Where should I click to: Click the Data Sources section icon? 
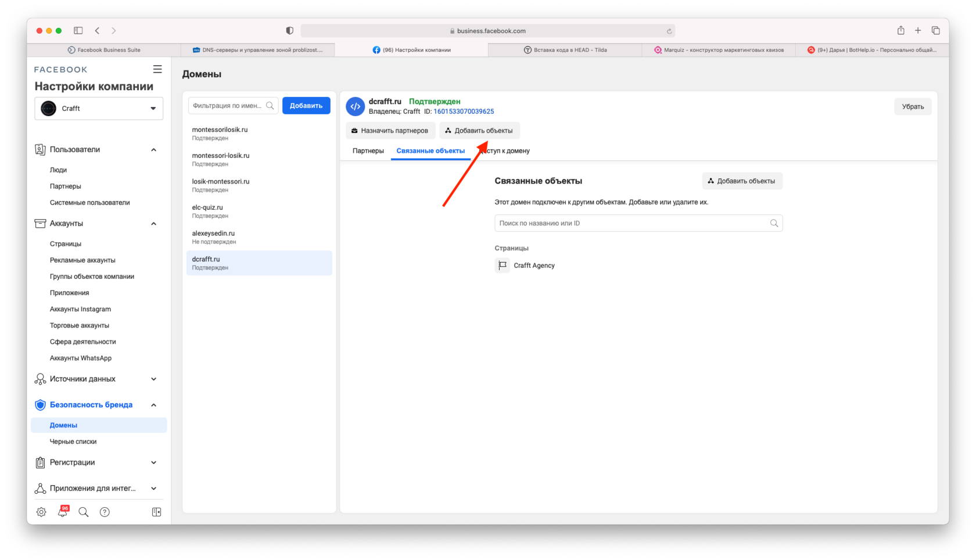point(40,379)
